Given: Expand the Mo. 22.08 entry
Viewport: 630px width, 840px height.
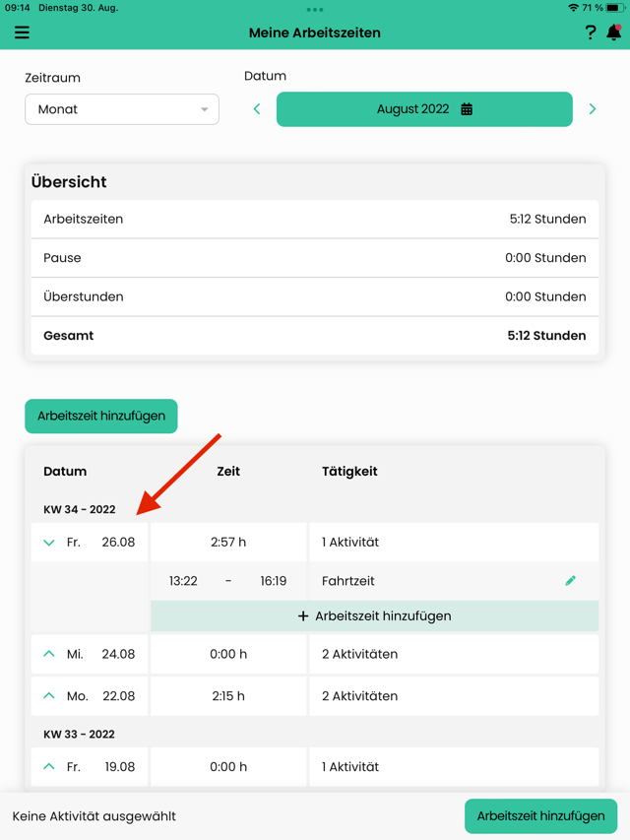Looking at the screenshot, I should point(49,696).
